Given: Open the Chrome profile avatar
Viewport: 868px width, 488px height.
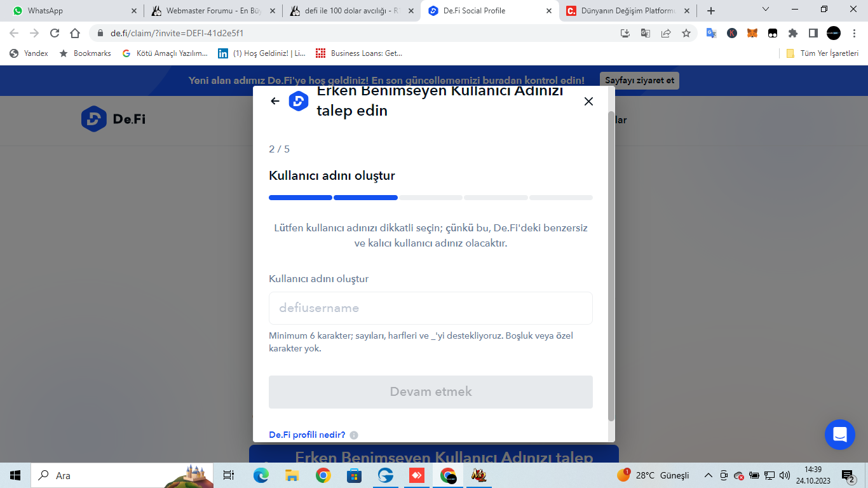Looking at the screenshot, I should [834, 33].
